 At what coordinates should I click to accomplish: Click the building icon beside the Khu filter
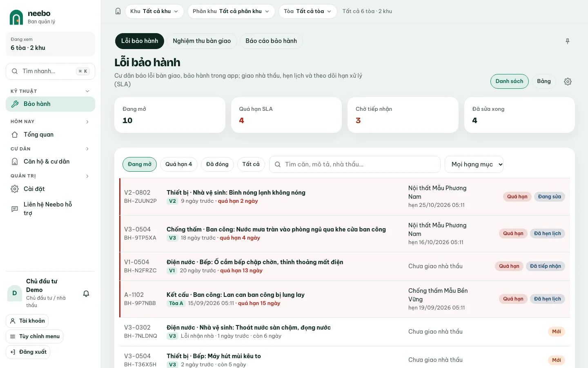[x=118, y=11]
